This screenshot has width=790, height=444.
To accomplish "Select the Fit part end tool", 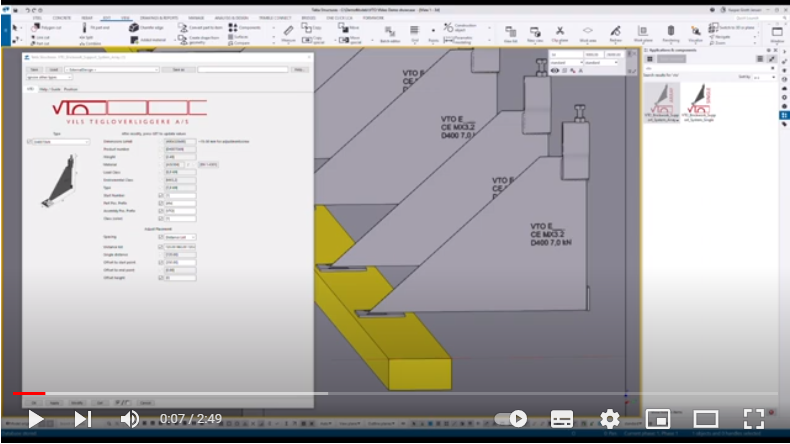I will pyautogui.click(x=96, y=27).
